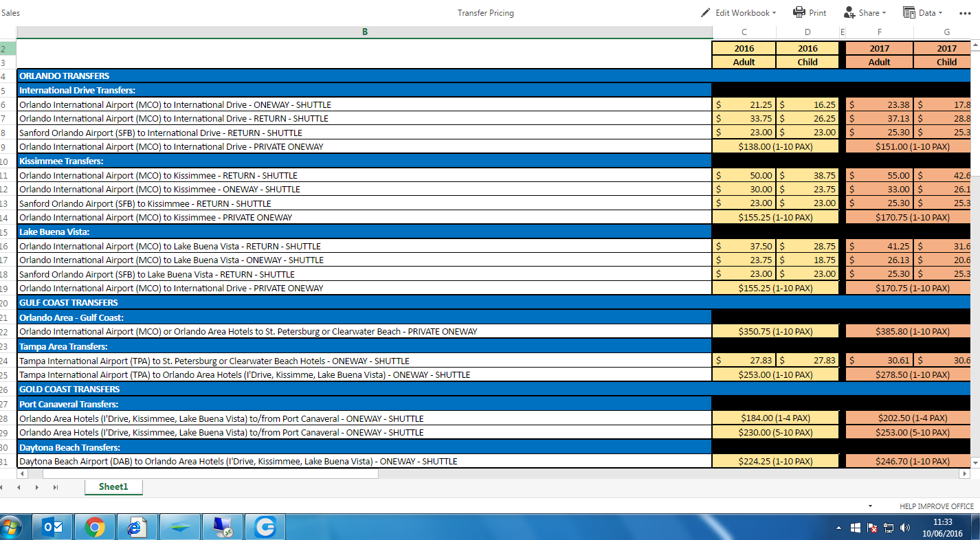
Task: Select column C header
Action: tap(744, 32)
